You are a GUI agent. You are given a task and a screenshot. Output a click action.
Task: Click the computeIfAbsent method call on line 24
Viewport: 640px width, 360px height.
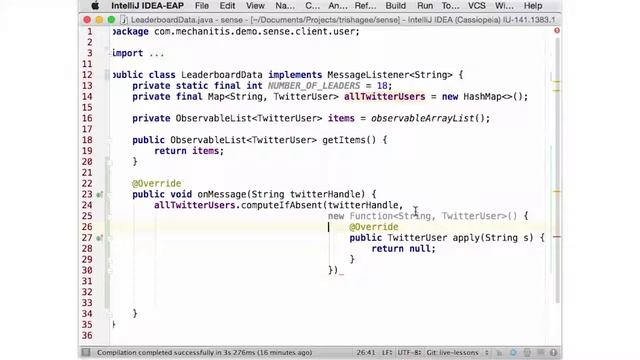point(281,205)
